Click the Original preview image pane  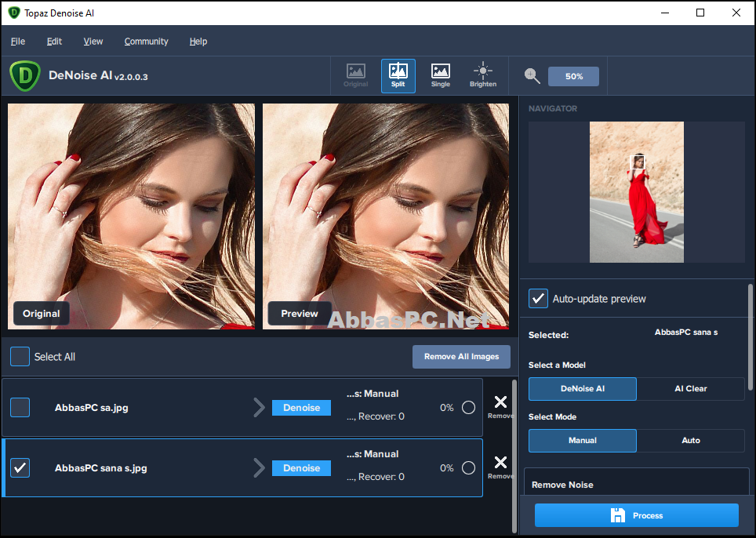tap(131, 216)
